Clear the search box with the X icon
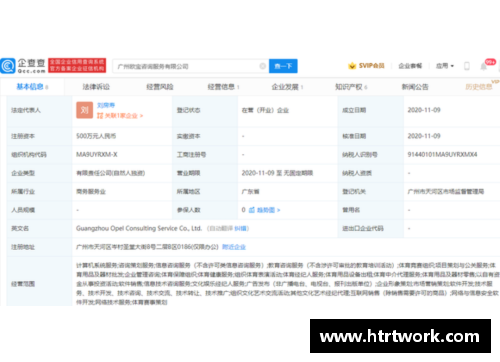The height and width of the screenshot is (362, 500). (x=263, y=66)
